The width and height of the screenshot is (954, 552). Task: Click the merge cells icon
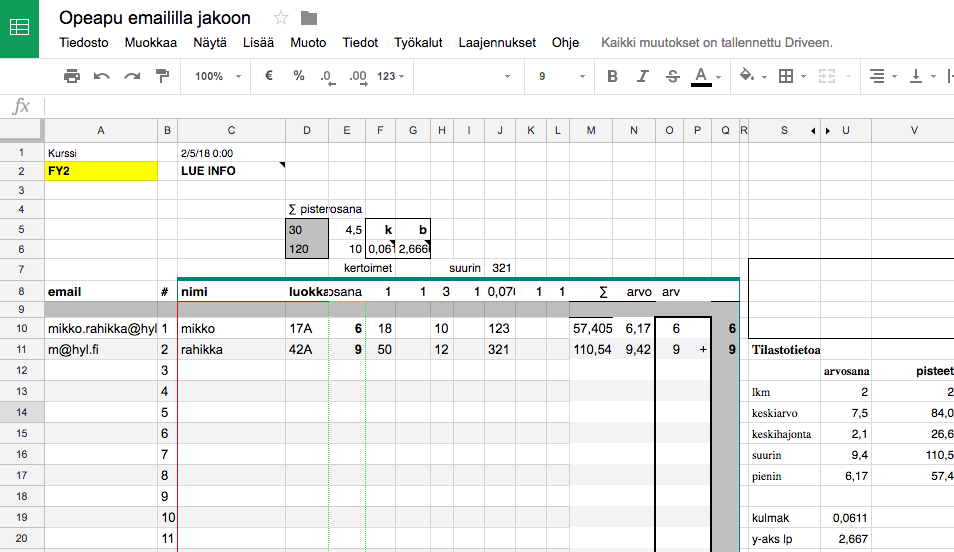[826, 76]
